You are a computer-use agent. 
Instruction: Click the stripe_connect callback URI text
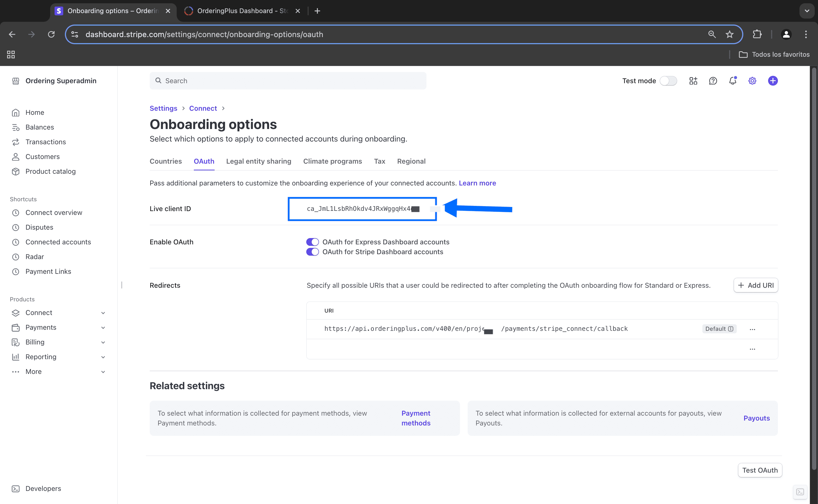476,329
